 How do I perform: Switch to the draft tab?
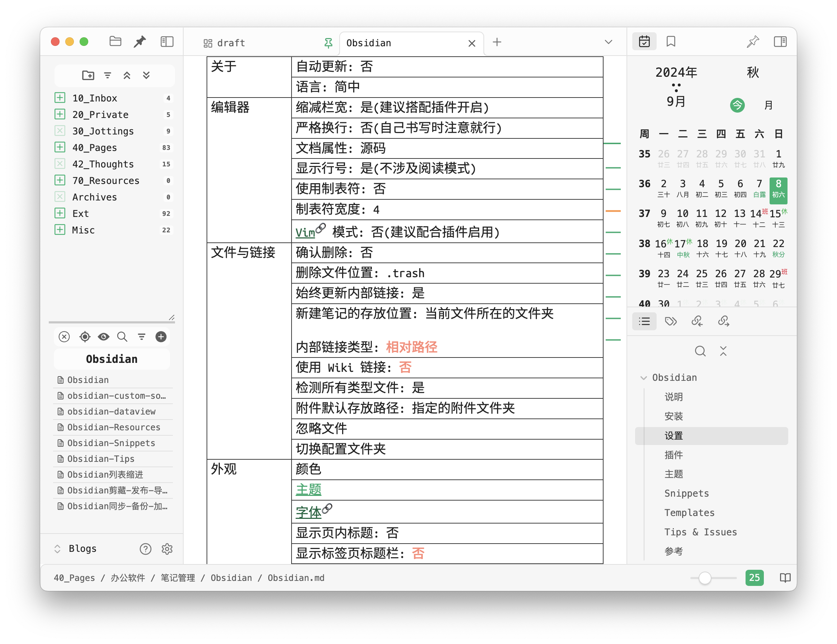tap(231, 43)
